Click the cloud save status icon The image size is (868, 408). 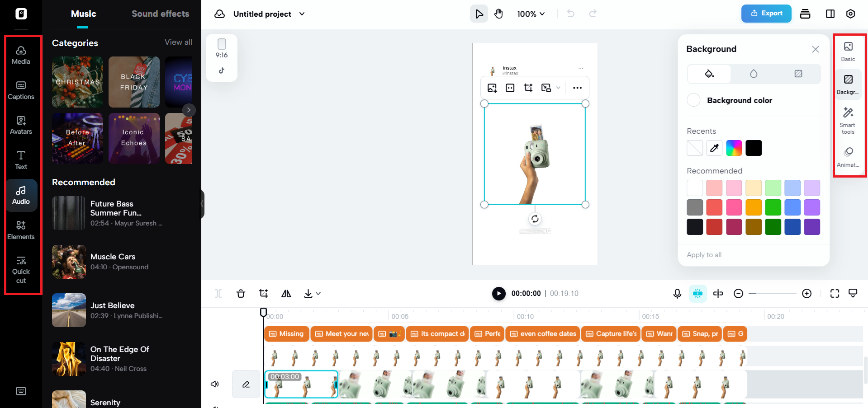[x=220, y=14]
